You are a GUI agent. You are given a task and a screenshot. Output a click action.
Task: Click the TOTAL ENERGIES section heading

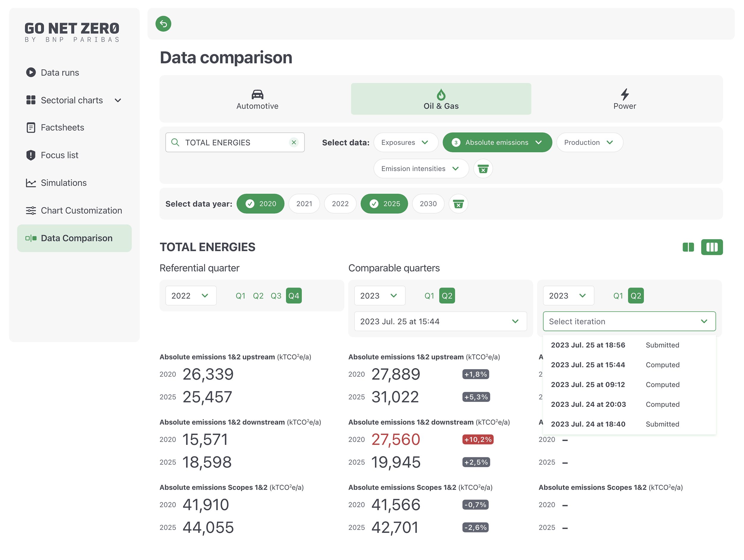[x=207, y=247]
